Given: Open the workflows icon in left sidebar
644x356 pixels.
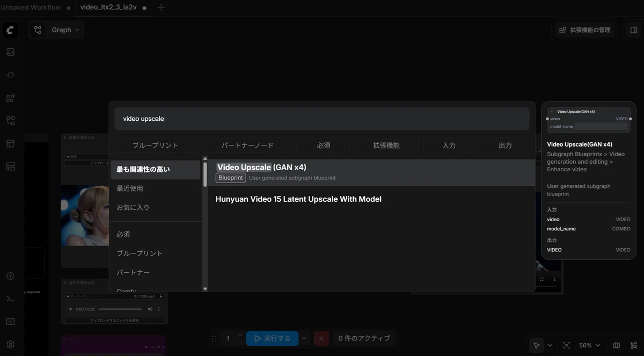Looking at the screenshot, I should (x=10, y=121).
